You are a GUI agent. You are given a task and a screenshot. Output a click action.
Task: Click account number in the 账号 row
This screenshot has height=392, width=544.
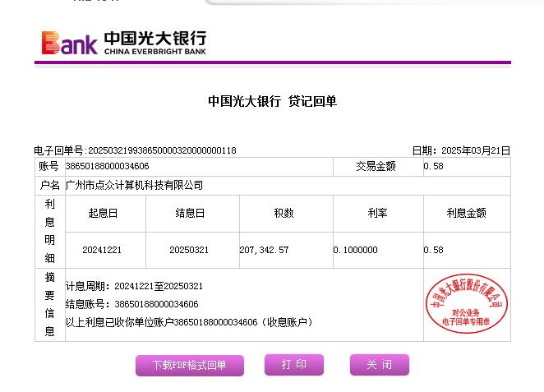pyautogui.click(x=107, y=166)
